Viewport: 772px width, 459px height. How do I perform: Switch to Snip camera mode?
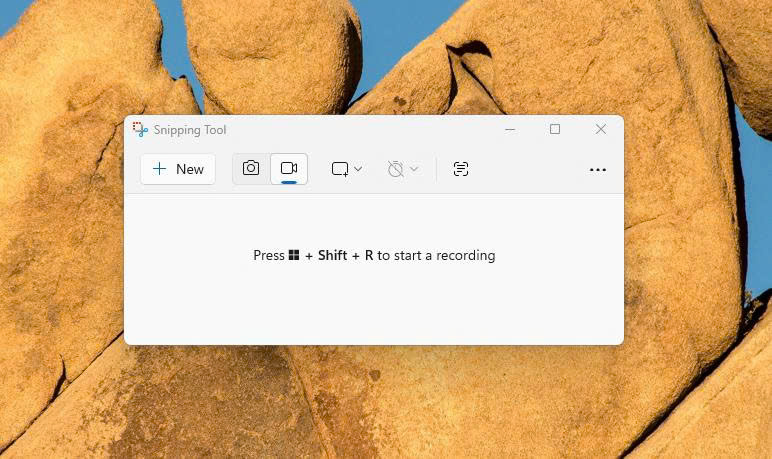[251, 169]
